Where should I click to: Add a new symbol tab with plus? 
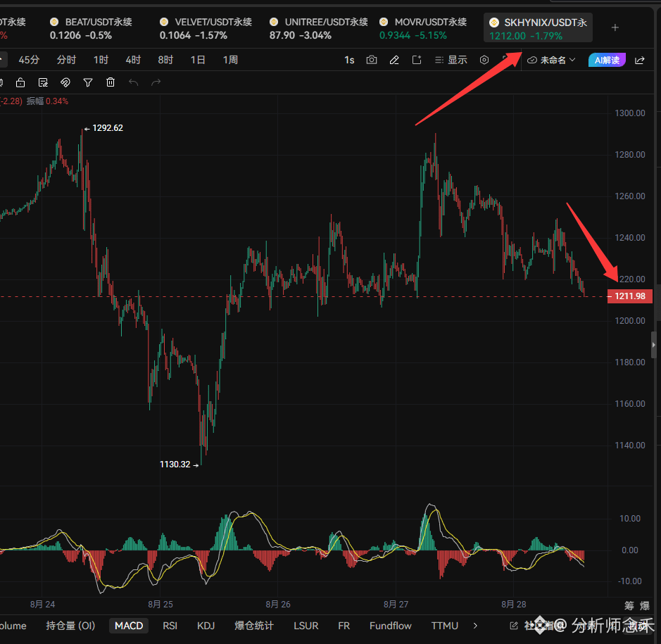click(x=615, y=28)
